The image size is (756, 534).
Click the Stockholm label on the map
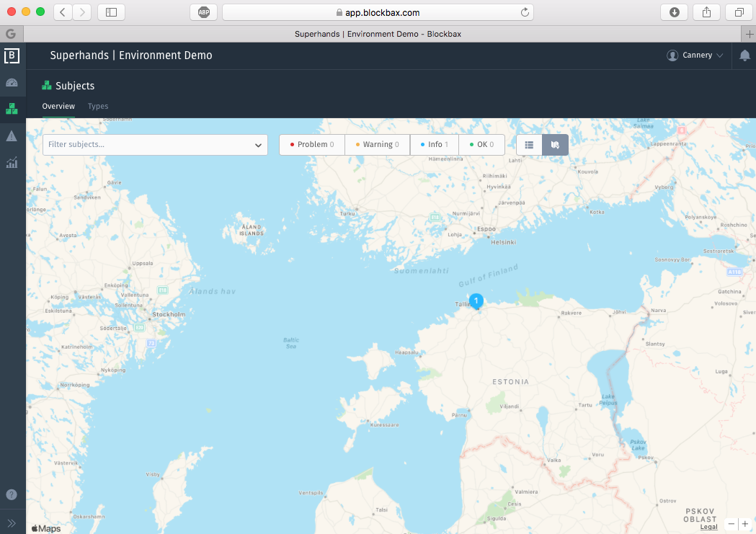[169, 315]
